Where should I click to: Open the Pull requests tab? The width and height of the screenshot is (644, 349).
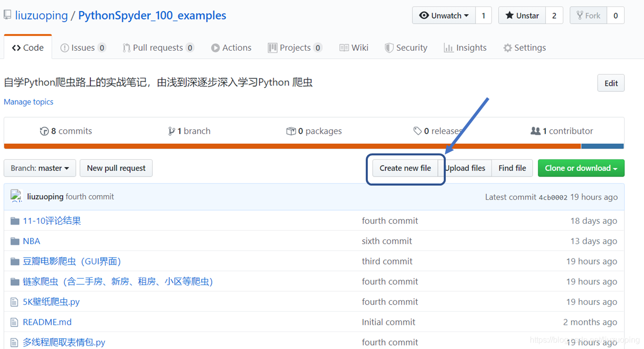pos(158,48)
